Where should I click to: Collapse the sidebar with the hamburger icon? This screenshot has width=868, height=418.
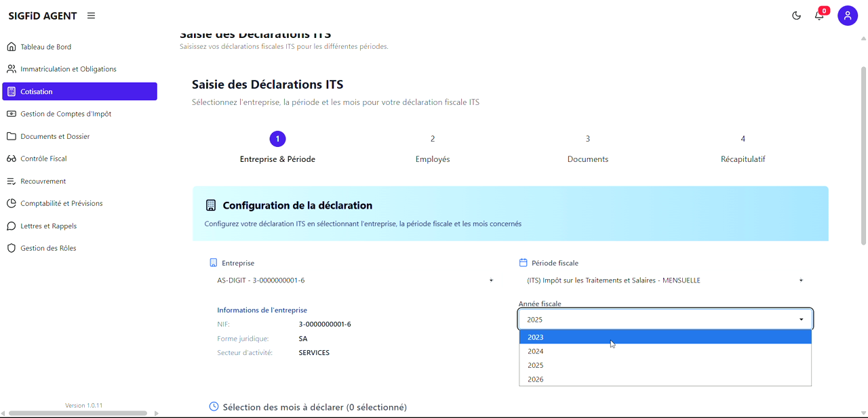91,15
